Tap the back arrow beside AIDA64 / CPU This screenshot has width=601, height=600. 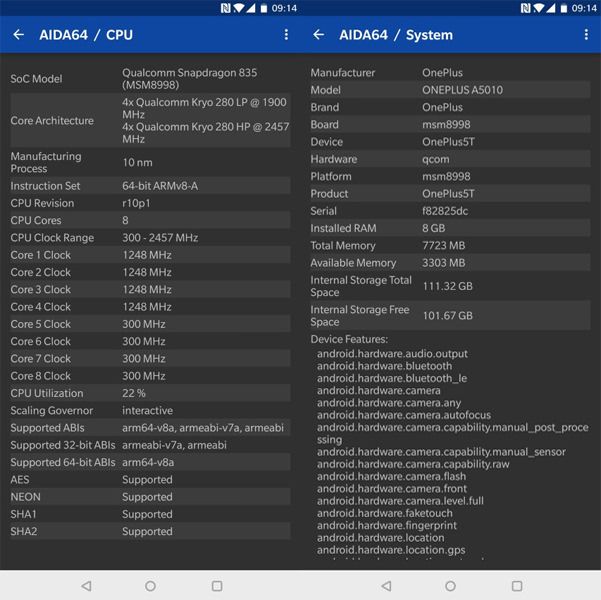tap(18, 35)
